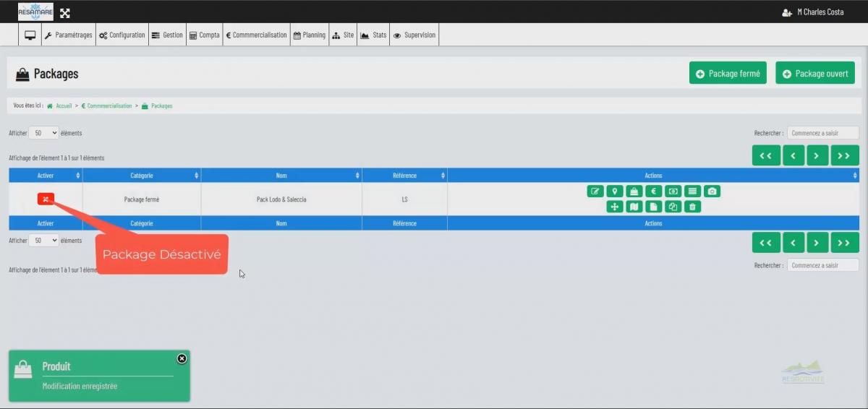Open the Compta menu
Viewport: 868px width, 409px height.
204,35
